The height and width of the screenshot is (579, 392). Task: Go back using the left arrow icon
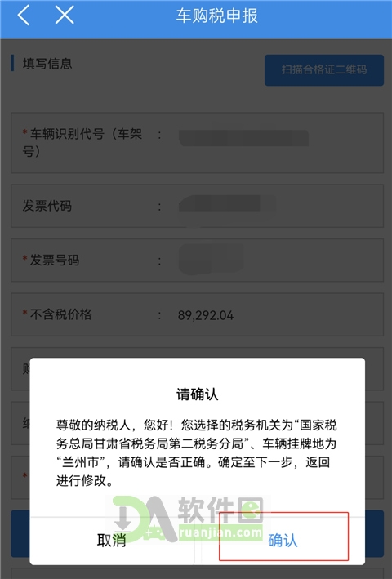(x=24, y=16)
